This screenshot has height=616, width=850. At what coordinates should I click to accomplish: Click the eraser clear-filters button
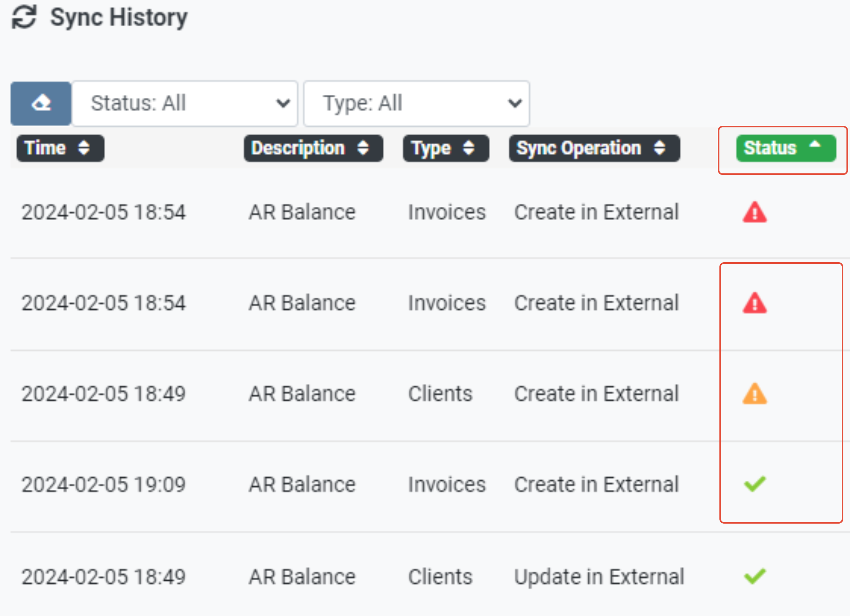coord(41,103)
